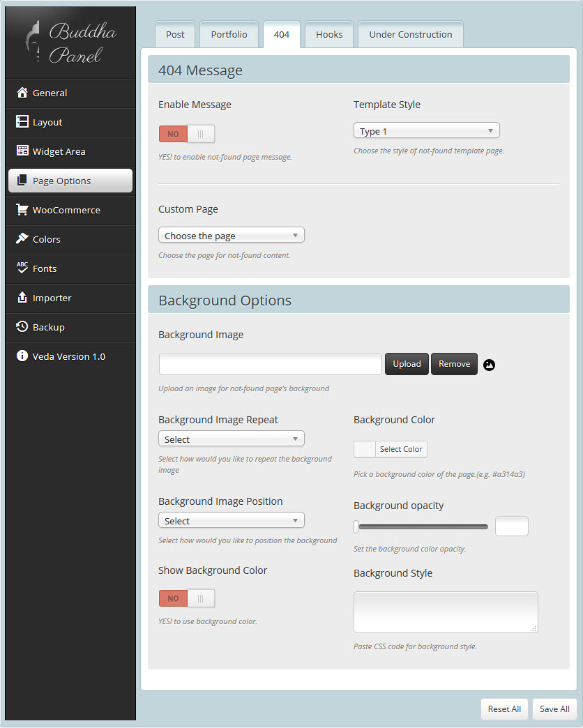Click the Save All button
Image resolution: width=583 pixels, height=728 pixels.
click(554, 708)
